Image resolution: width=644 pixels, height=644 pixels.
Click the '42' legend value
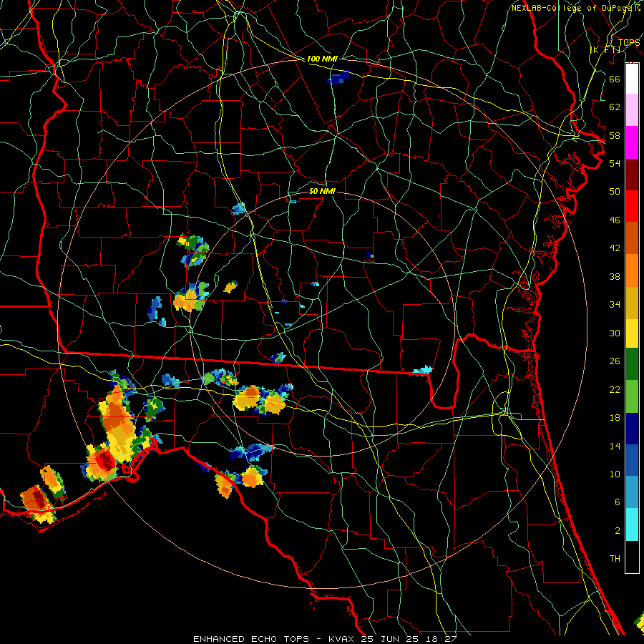[615, 248]
